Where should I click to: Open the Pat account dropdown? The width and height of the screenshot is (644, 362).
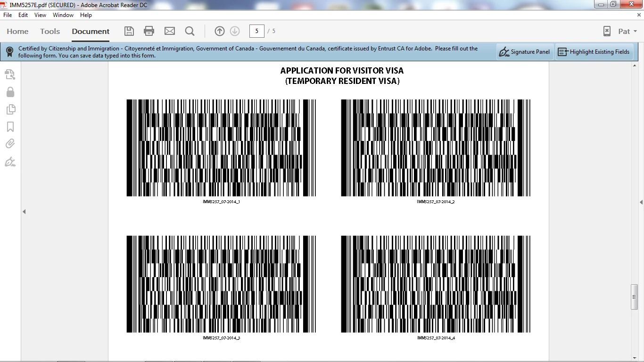click(627, 31)
